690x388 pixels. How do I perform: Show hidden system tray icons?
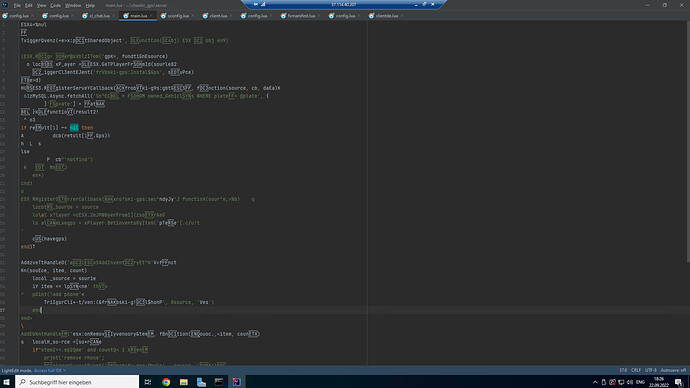pyautogui.click(x=595, y=382)
